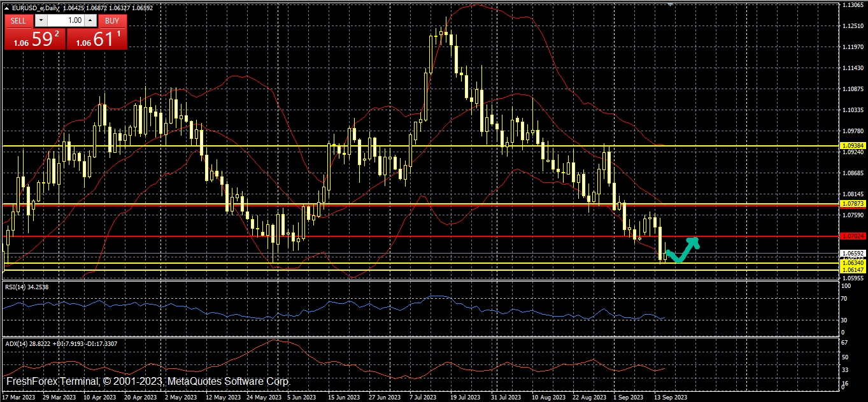The width and height of the screenshot is (868, 402).
Task: Click the yellow 1.09384 price level label
Action: click(852, 146)
